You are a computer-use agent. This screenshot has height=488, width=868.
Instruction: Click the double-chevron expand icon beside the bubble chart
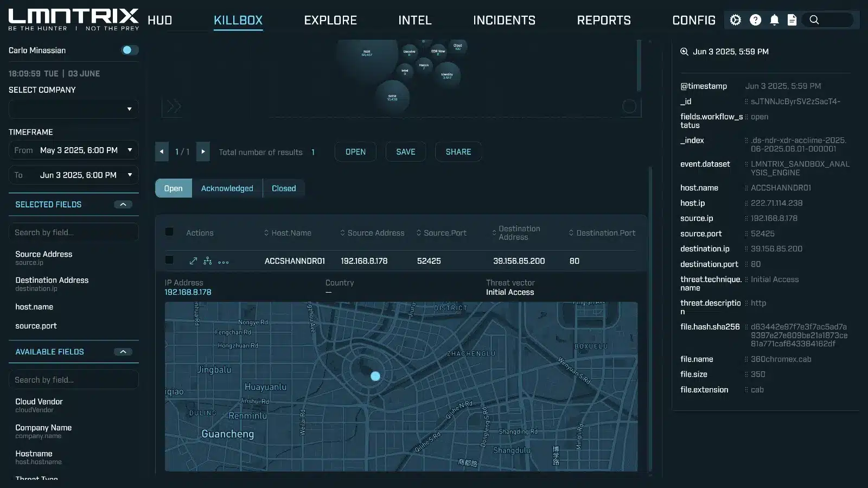click(174, 106)
